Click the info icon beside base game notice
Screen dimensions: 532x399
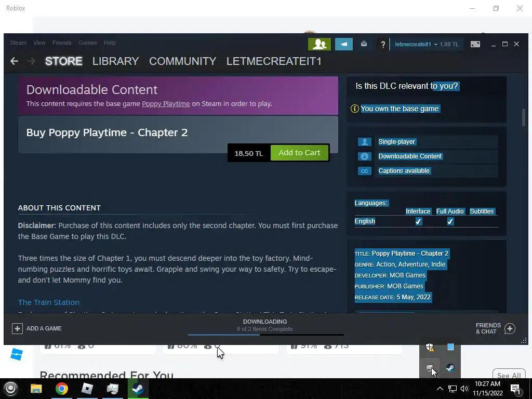[x=354, y=109]
